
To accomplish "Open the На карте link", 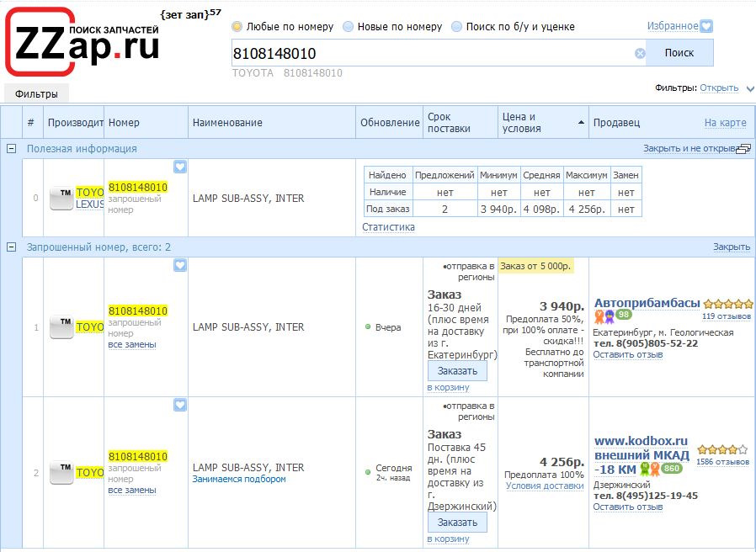I will [x=725, y=123].
